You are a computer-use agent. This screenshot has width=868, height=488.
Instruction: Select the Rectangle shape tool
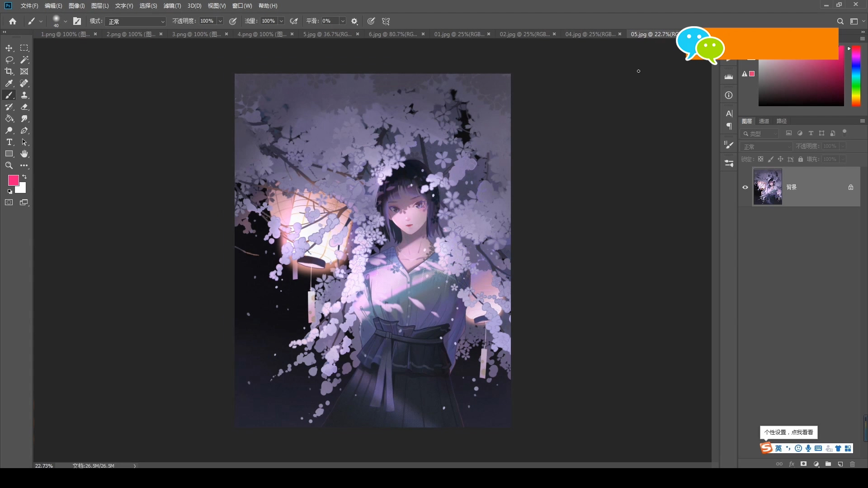coord(9,154)
